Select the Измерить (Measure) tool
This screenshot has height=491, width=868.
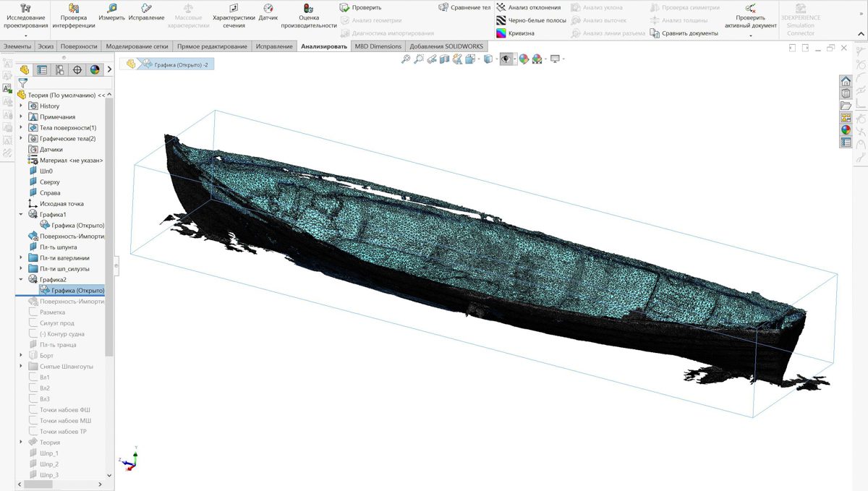[x=111, y=12]
